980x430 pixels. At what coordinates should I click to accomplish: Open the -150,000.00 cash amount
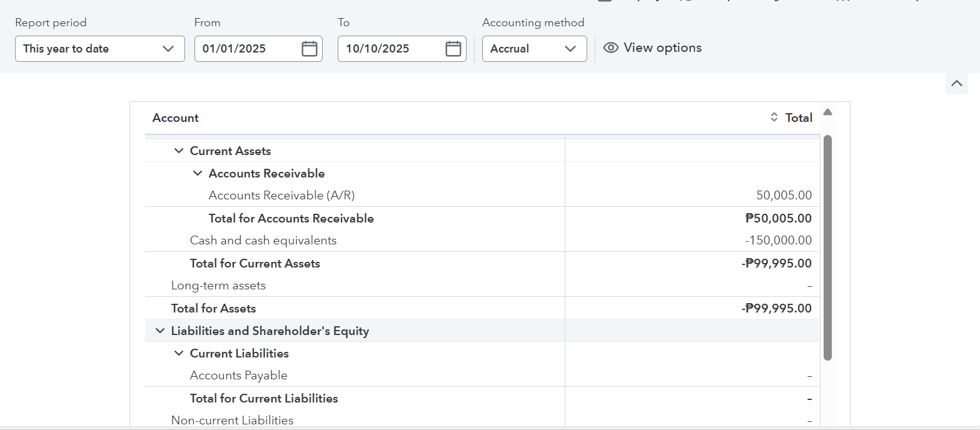[x=779, y=241]
